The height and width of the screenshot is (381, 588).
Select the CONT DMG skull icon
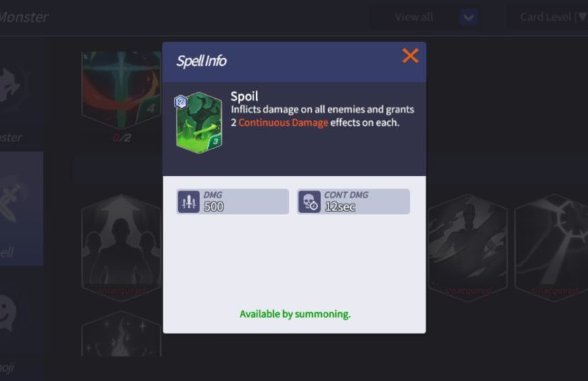click(310, 202)
